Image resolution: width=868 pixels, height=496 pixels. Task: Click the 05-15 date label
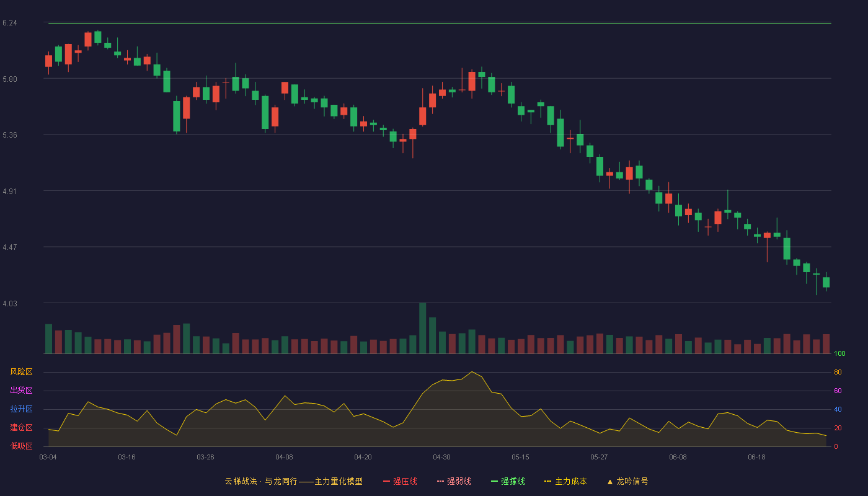tap(520, 457)
